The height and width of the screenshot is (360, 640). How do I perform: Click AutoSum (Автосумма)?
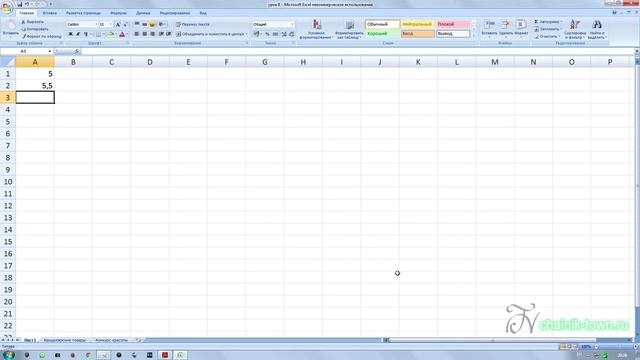pyautogui.click(x=549, y=22)
